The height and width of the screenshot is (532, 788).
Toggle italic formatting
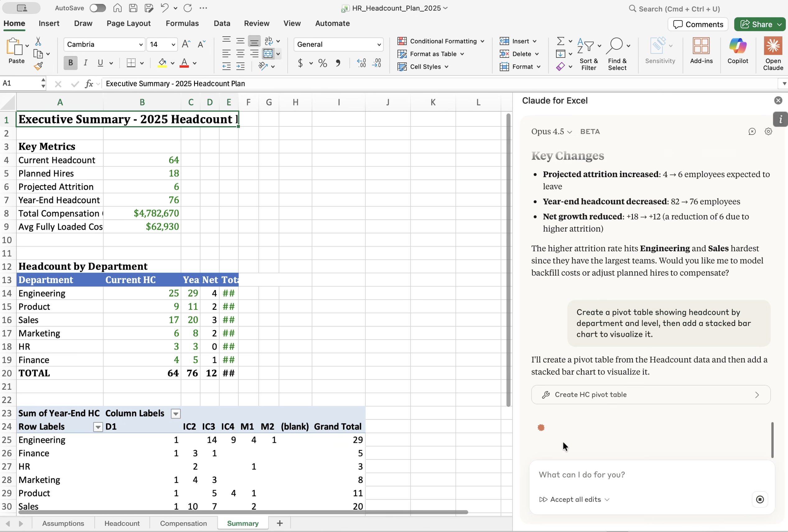point(86,63)
